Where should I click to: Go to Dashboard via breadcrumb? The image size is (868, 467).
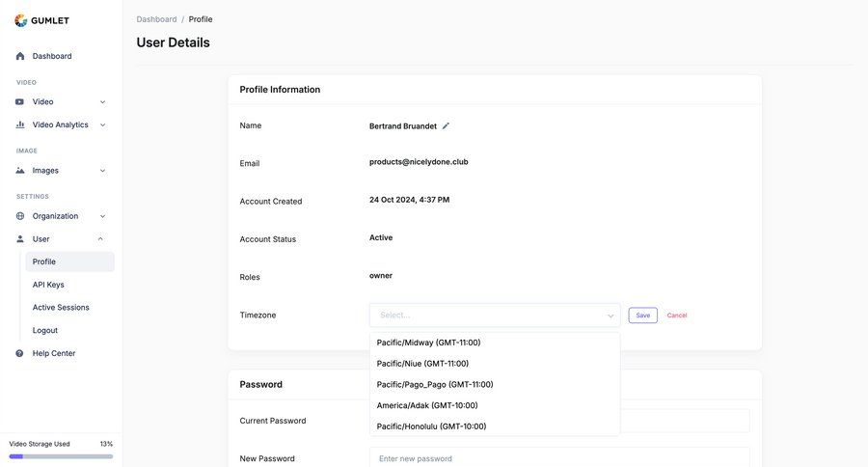156,19
